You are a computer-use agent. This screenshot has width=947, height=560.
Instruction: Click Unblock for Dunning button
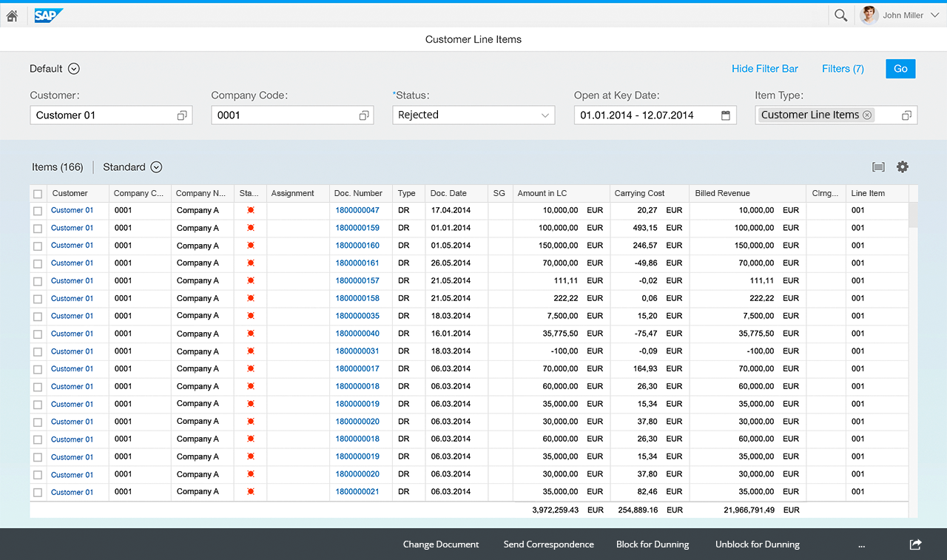point(758,544)
